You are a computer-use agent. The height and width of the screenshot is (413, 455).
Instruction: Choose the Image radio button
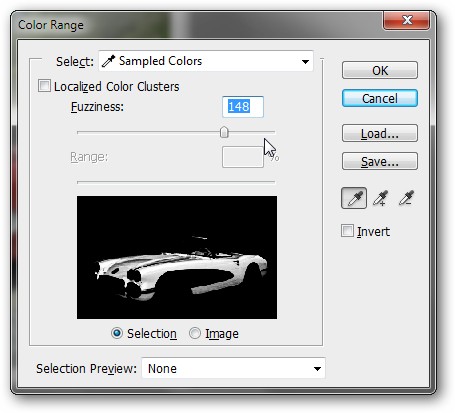tap(195, 333)
